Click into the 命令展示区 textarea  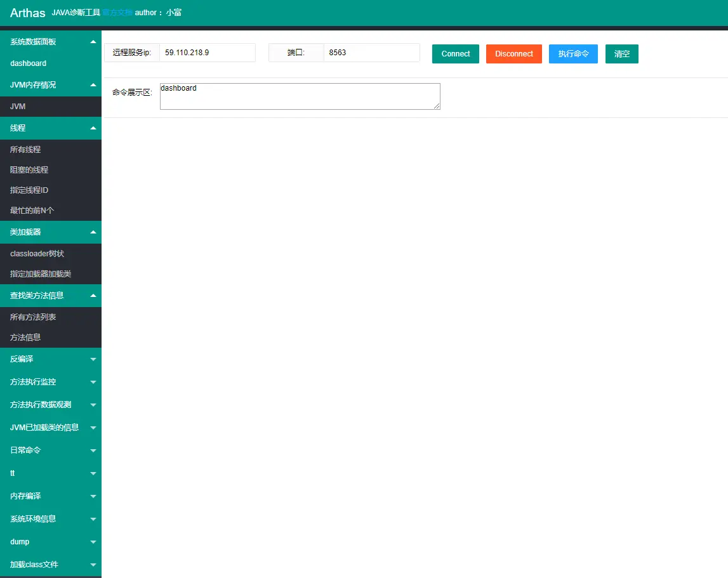[300, 96]
